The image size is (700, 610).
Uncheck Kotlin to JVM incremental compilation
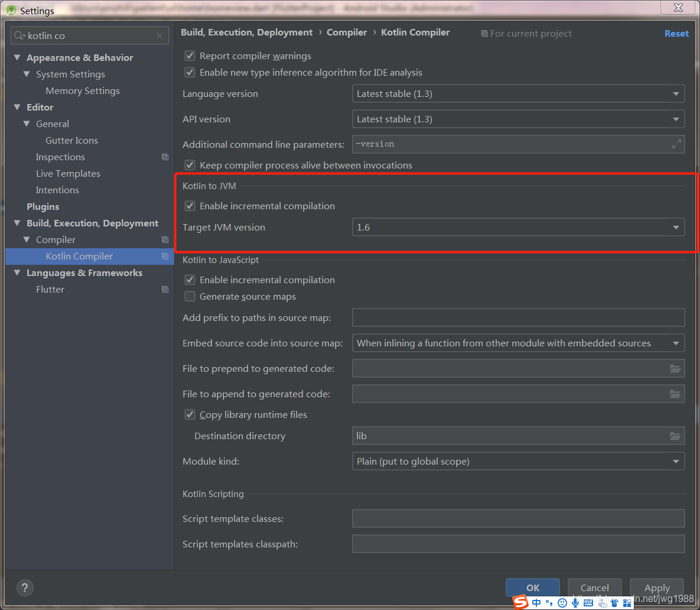point(190,206)
